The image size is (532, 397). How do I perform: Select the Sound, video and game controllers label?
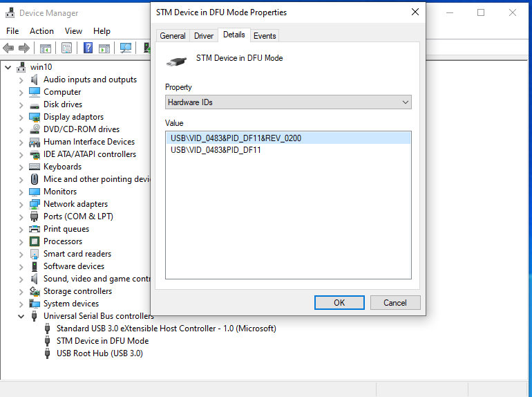point(97,279)
